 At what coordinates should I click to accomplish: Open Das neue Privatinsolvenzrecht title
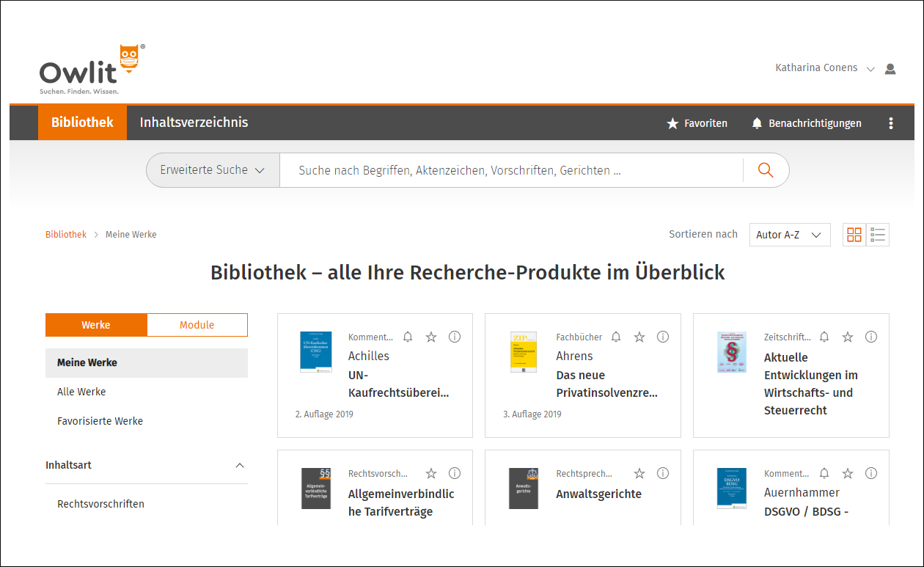tap(607, 384)
